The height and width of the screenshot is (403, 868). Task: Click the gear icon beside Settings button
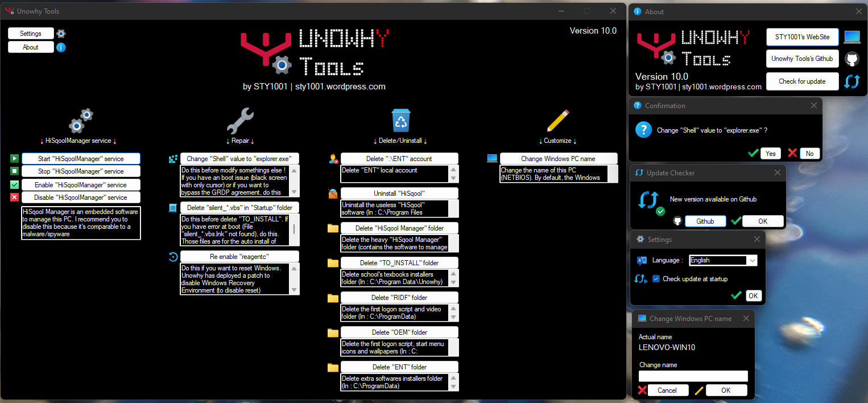tap(61, 34)
